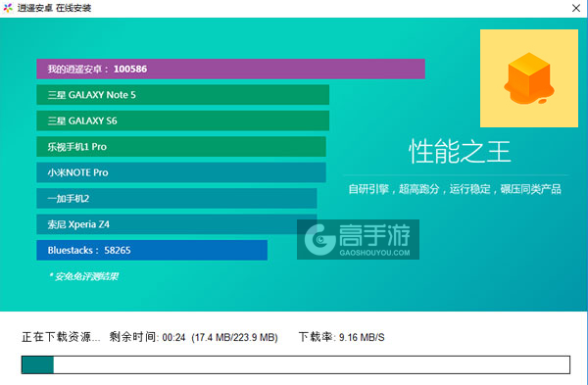Click the 逍遥安卓 logo in the title bar

(x=8, y=8)
